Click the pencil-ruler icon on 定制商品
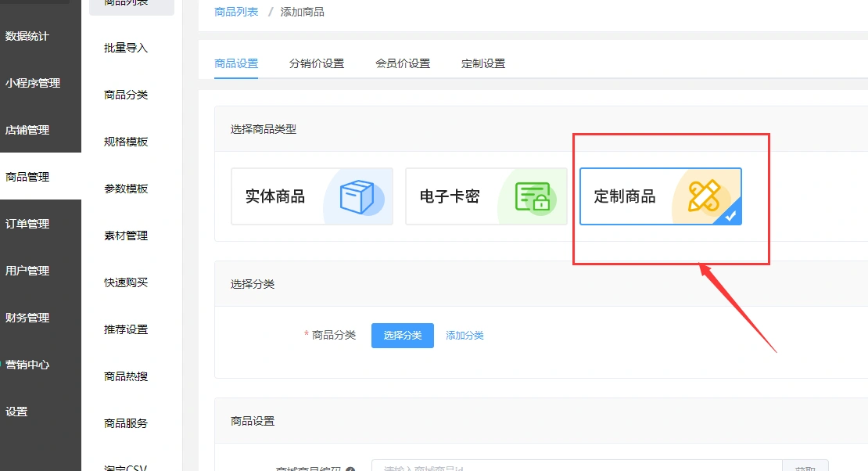This screenshot has height=471, width=868. [704, 196]
